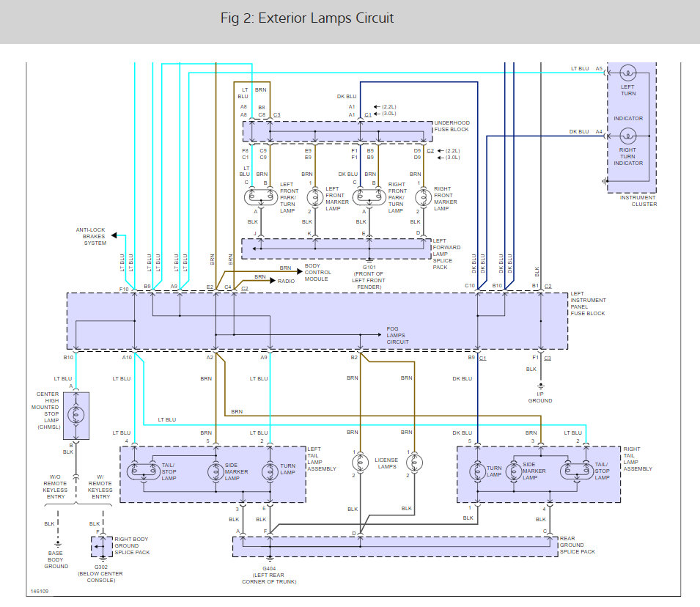Select the CENTER HIGH MOUNTED STOP LAMP label
This screenshot has height=607, width=700.
[46, 411]
